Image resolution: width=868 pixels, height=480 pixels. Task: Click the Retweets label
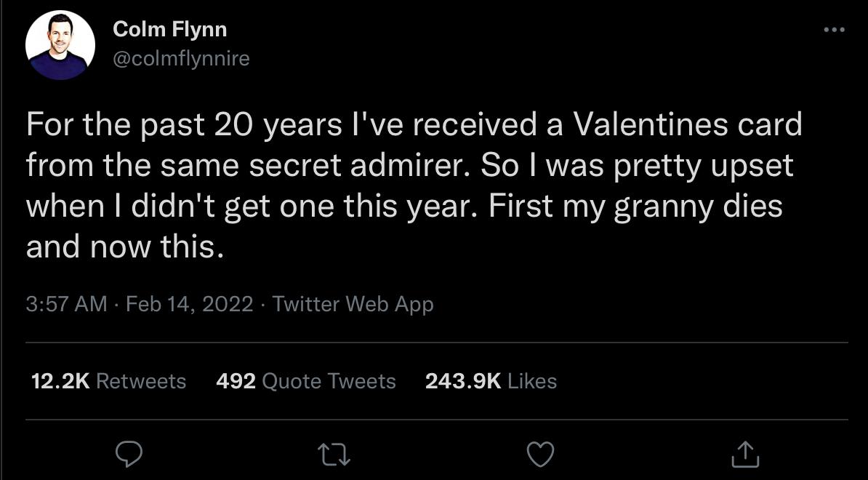141,381
